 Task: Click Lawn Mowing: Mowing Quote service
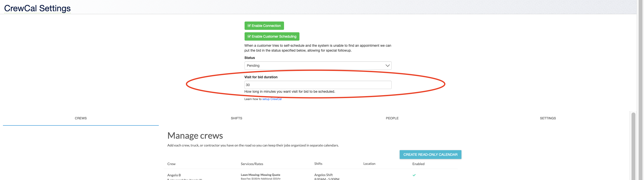pyautogui.click(x=260, y=175)
